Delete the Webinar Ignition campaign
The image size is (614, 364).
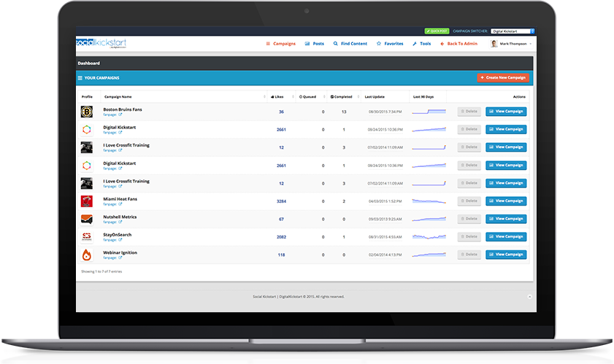pos(469,255)
